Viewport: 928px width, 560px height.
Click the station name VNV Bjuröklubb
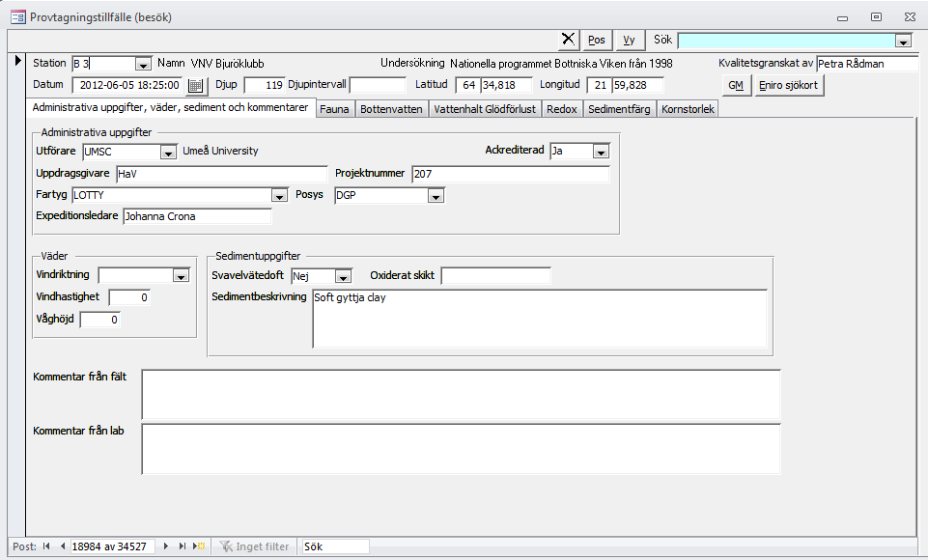227,64
